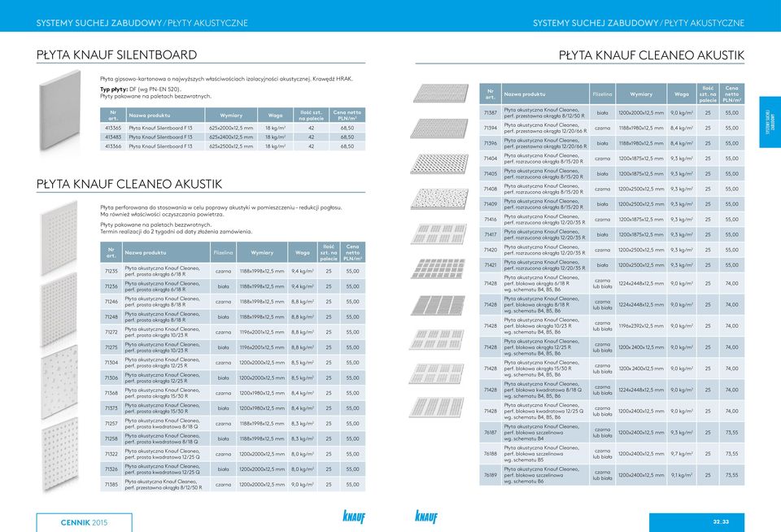Select article number '71304'
The height and width of the screenshot is (532, 781).
pos(111,363)
